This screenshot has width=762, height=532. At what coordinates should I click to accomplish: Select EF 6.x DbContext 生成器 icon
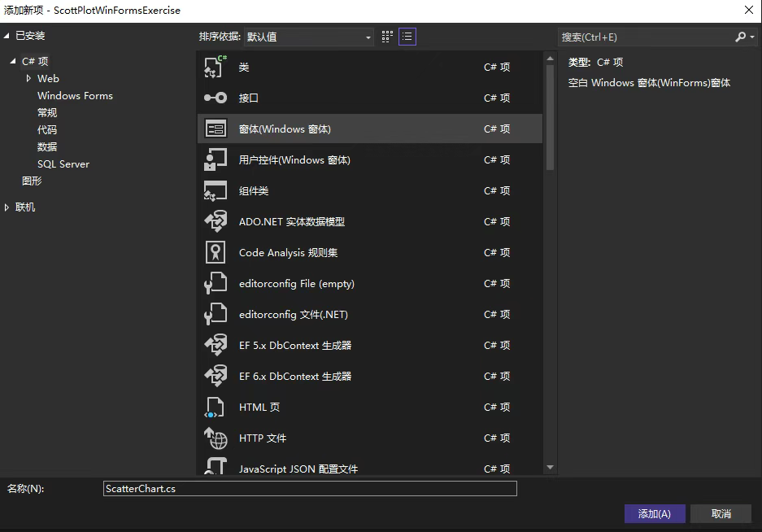tap(216, 377)
